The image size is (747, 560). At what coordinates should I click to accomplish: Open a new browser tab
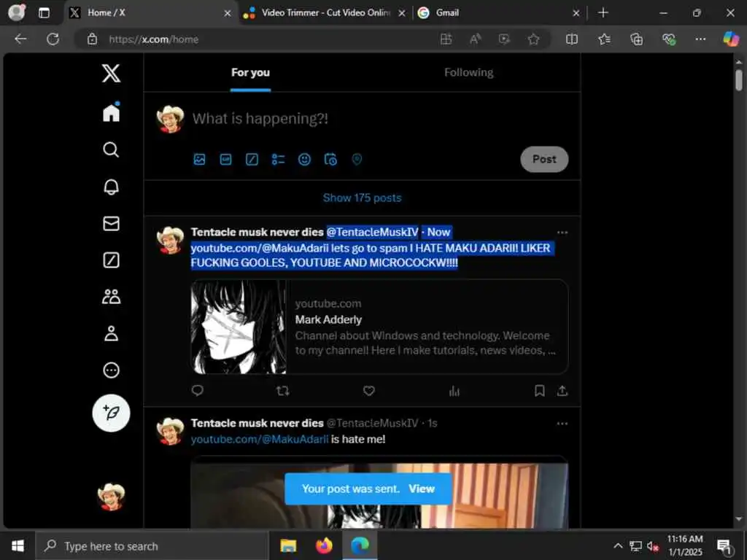click(603, 13)
